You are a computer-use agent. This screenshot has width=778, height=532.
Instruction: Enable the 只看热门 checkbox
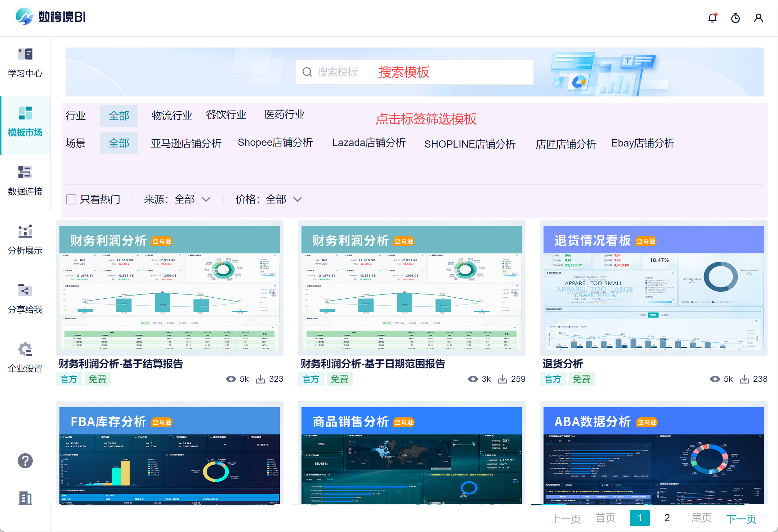[x=71, y=199]
